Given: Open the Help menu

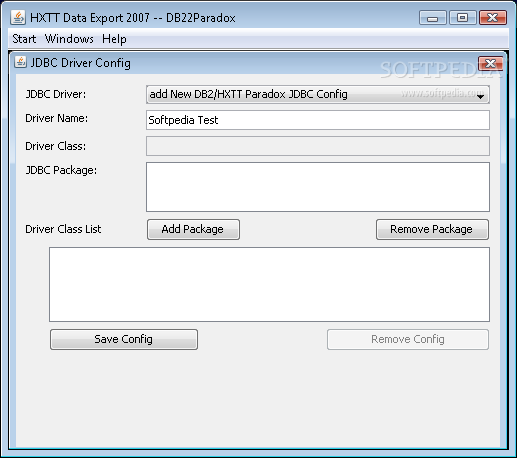Looking at the screenshot, I should pos(114,39).
